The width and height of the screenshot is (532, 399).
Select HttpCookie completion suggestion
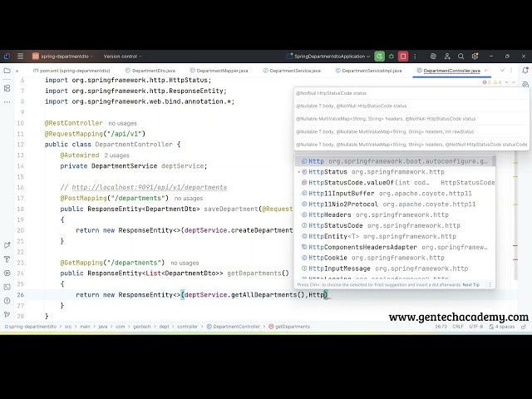395,258
